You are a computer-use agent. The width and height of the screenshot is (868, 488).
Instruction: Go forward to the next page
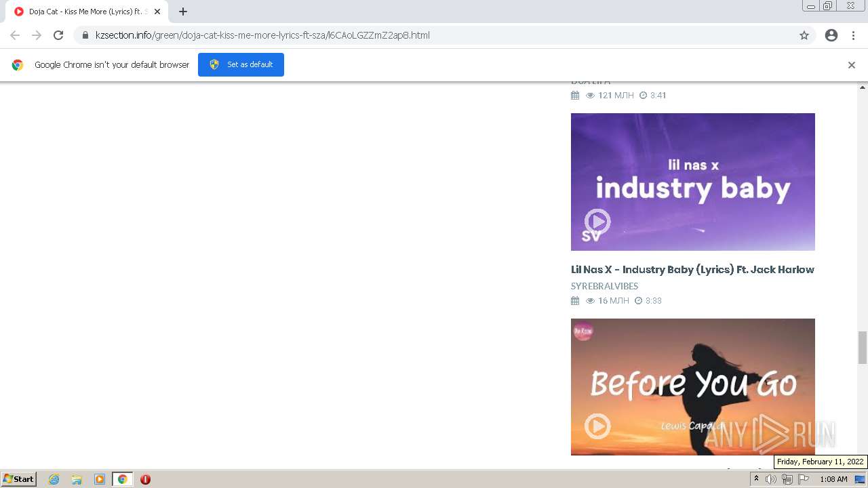point(37,35)
